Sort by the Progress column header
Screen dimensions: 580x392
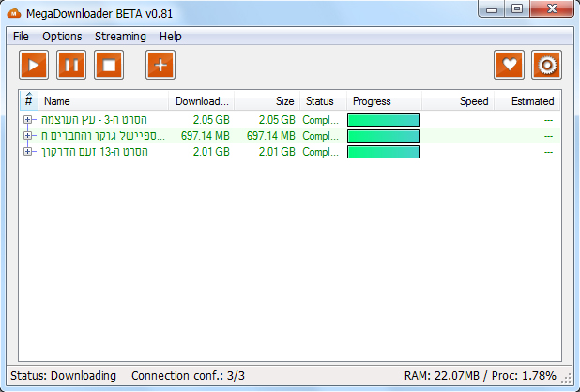coord(384,101)
